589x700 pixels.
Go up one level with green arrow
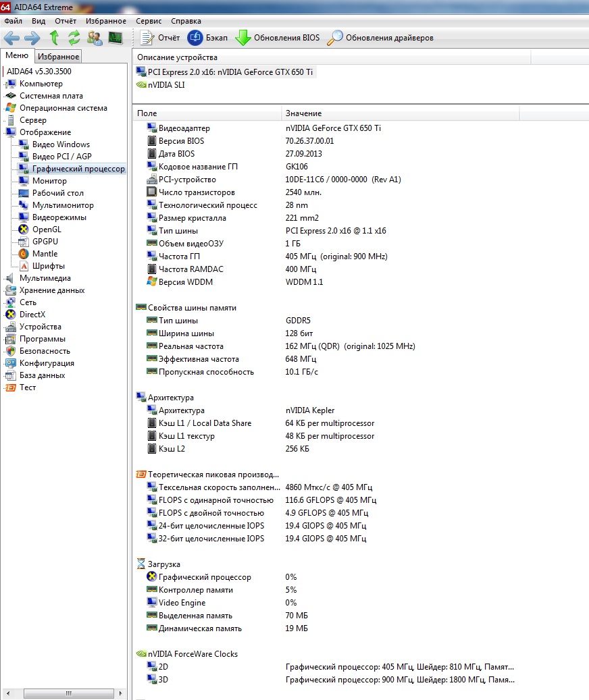[54, 38]
